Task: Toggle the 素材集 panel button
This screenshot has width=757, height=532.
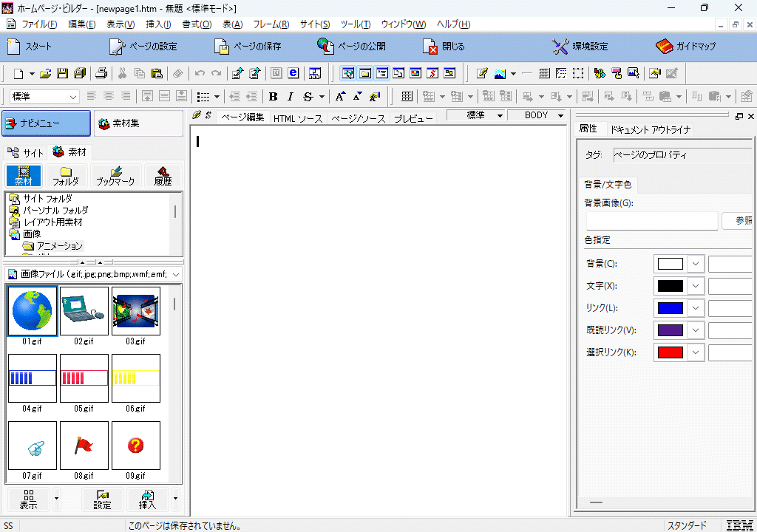Action: (138, 123)
